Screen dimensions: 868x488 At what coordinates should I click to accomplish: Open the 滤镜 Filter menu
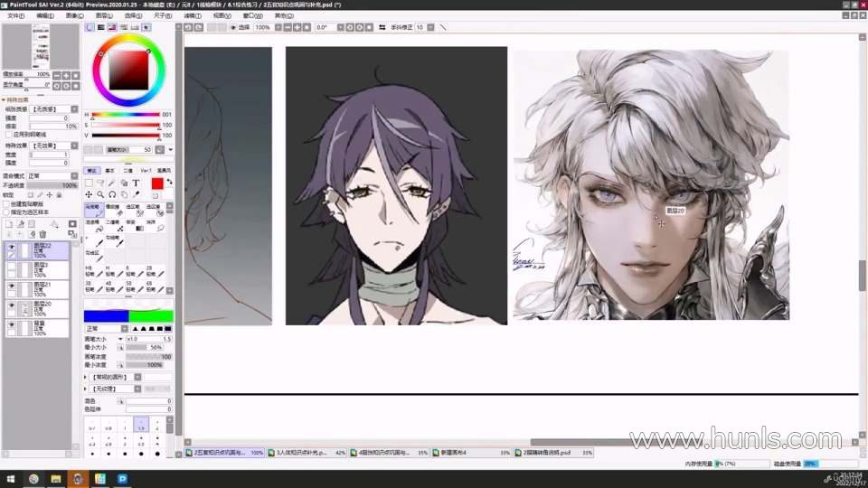[x=192, y=15]
